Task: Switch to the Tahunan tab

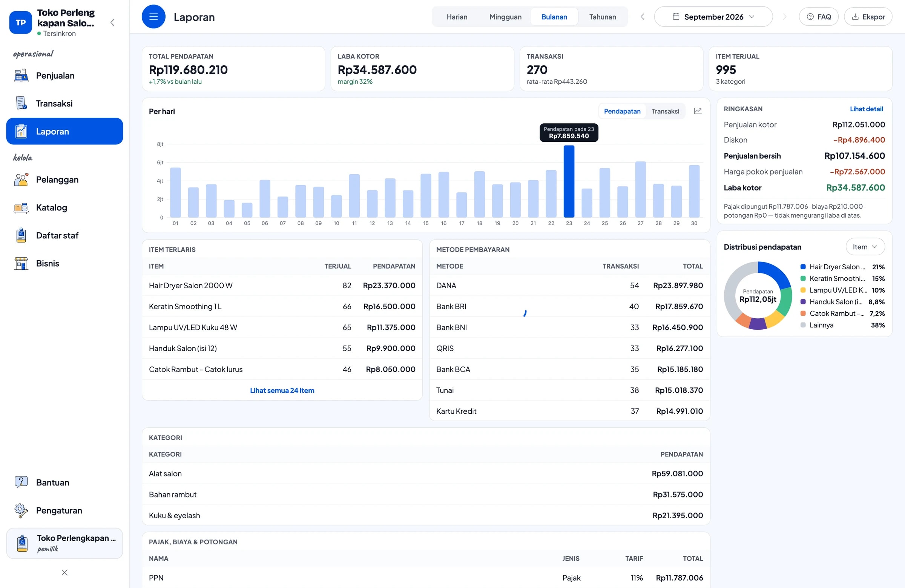Action: coord(602,17)
